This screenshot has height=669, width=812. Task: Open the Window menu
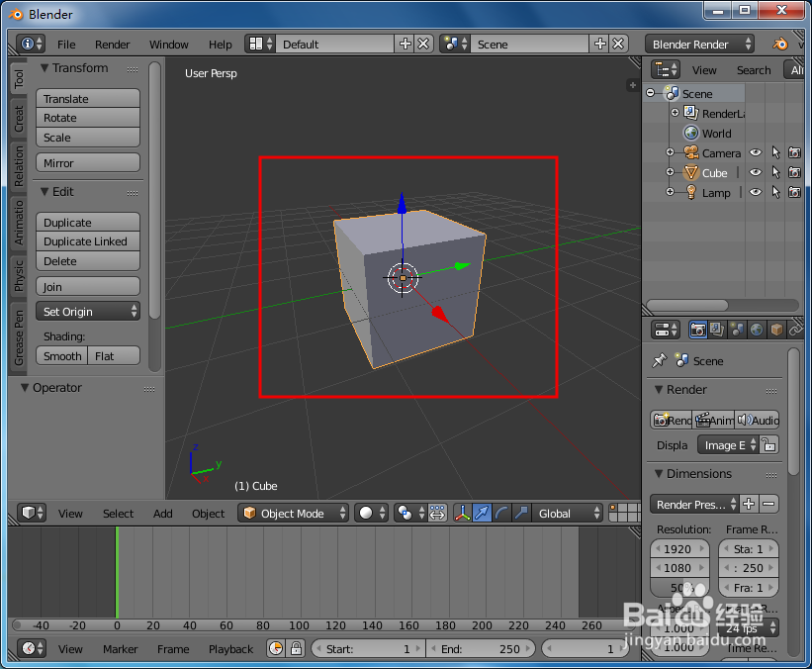click(x=169, y=45)
